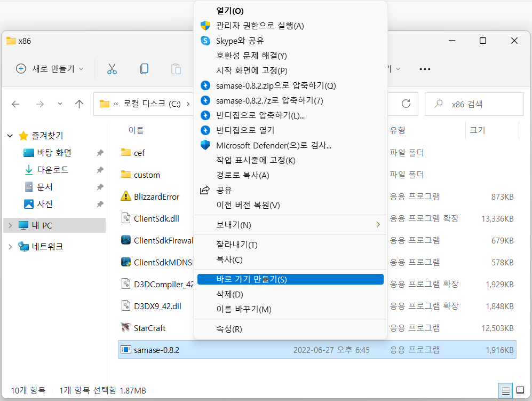The image size is (532, 401).
Task: Sort by the 이름 column header
Action: pos(136,130)
